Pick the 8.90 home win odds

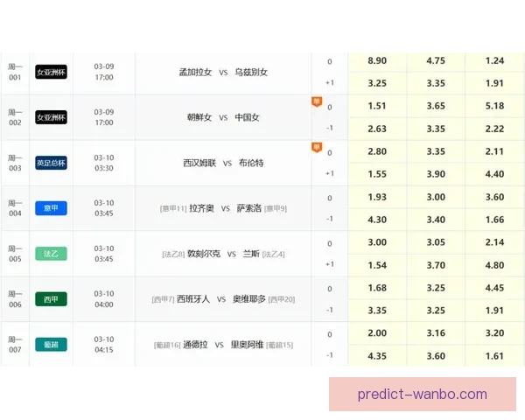pos(377,60)
